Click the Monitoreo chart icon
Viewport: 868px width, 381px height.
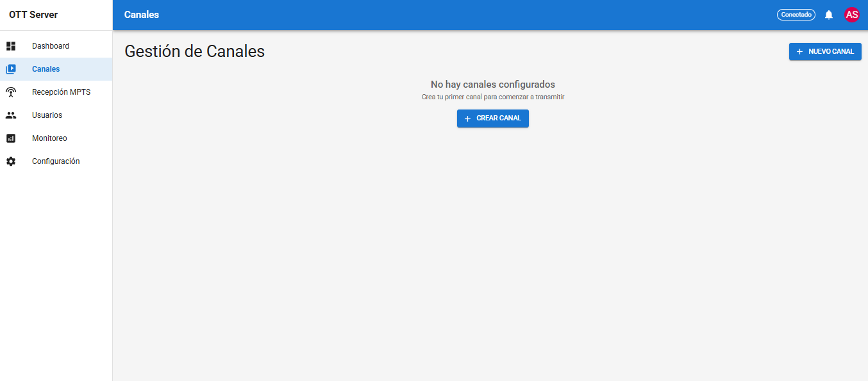(x=11, y=138)
